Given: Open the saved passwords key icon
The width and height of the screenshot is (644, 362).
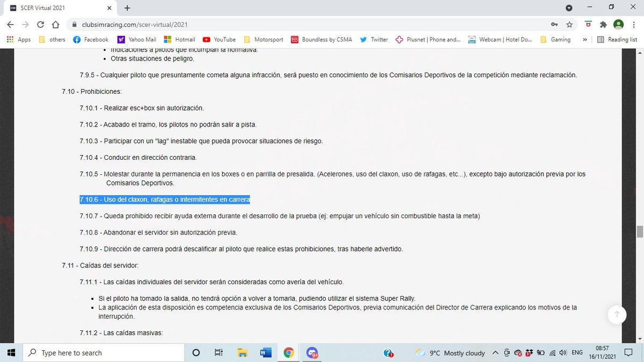Looking at the screenshot, I should tap(554, 25).
